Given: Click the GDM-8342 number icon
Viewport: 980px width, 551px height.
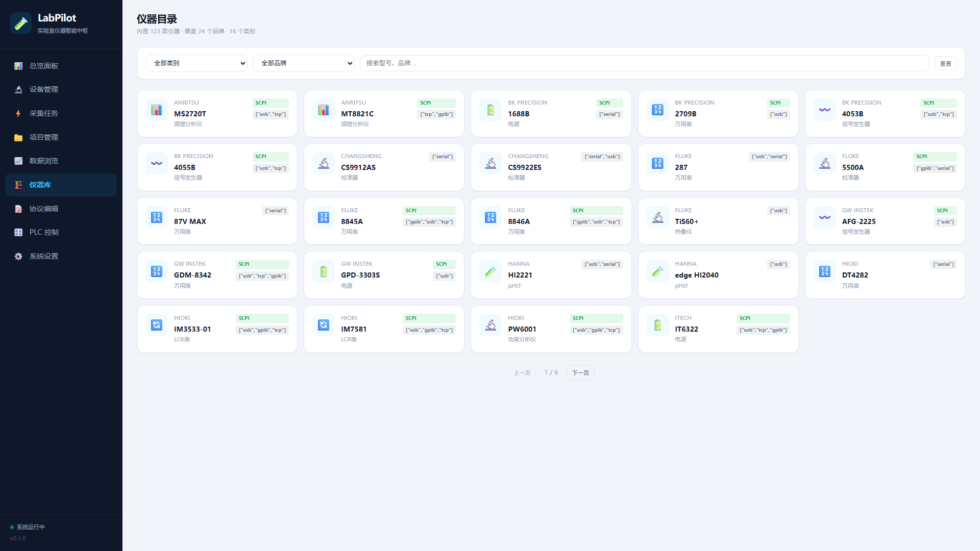Looking at the screenshot, I should tap(157, 271).
